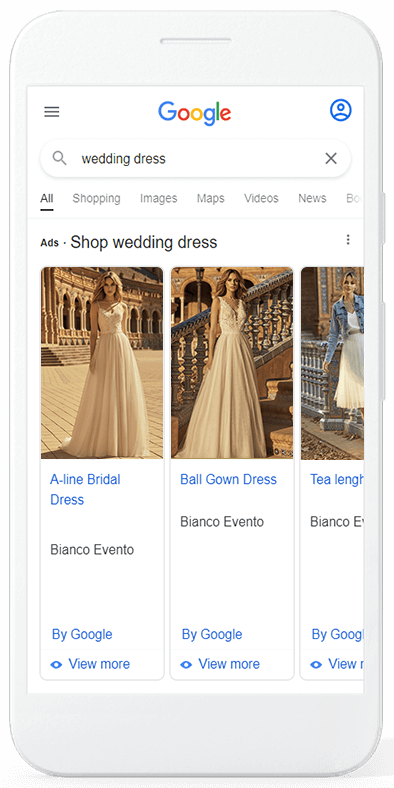Viewport: 394px width, 788px height.
Task: Switch to the Videos tab
Action: (261, 199)
